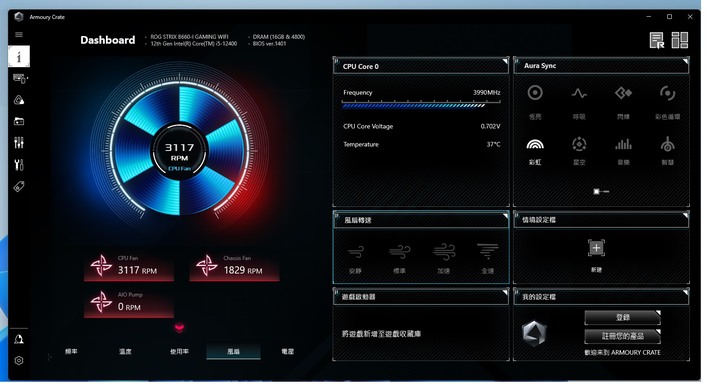
Task: Expand the 遊戲啟動器 panel corner arrow
Action: click(505, 292)
